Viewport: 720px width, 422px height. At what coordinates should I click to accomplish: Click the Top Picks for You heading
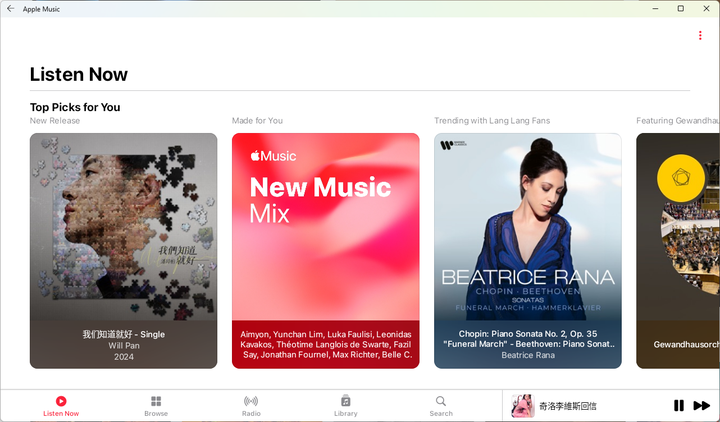click(75, 107)
